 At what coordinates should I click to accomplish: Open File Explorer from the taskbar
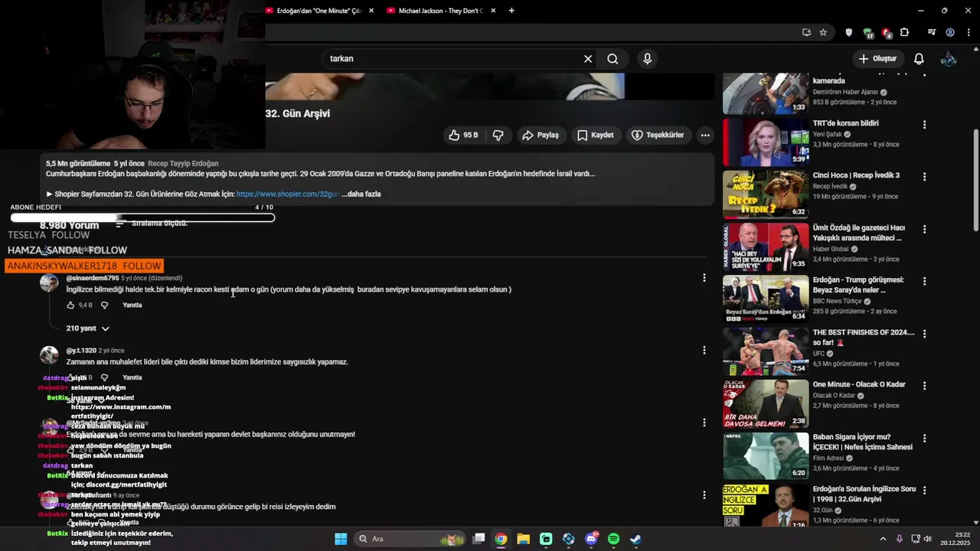[523, 539]
